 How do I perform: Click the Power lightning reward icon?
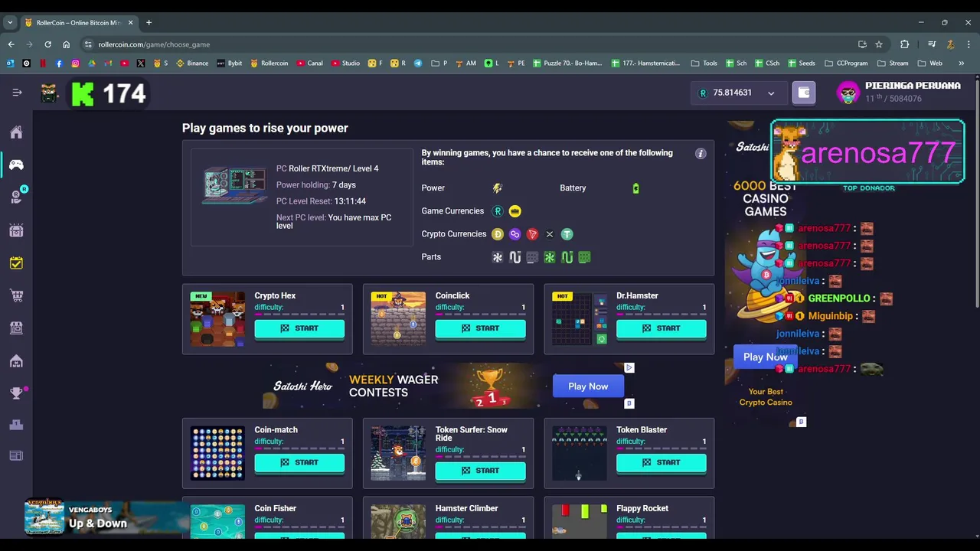point(498,188)
